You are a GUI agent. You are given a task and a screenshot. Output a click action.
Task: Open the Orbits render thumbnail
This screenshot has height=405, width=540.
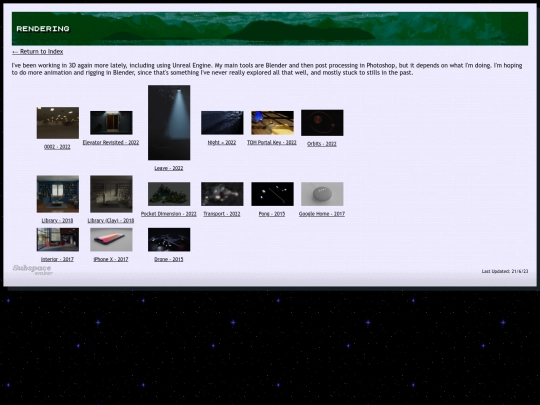click(322, 123)
